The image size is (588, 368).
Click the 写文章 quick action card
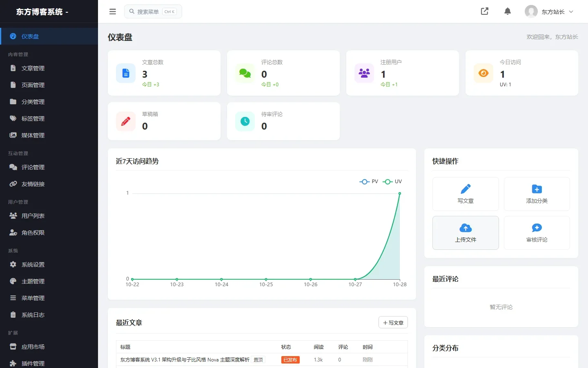(x=465, y=194)
